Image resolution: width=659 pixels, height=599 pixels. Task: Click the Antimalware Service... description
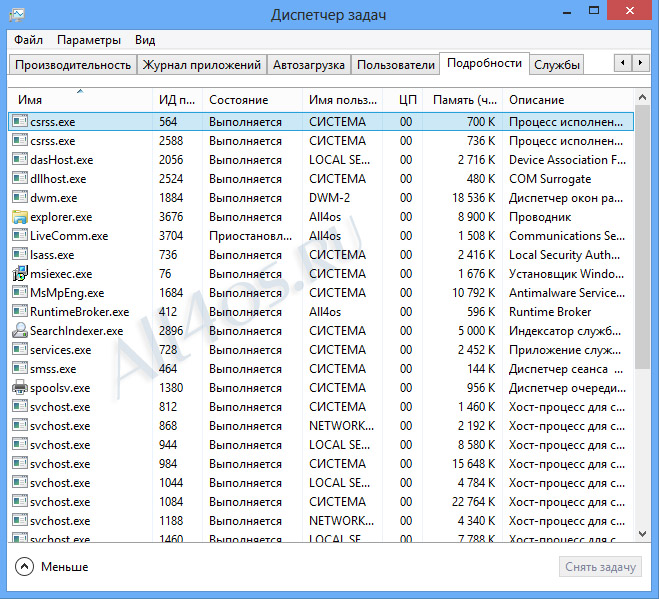pyautogui.click(x=567, y=293)
